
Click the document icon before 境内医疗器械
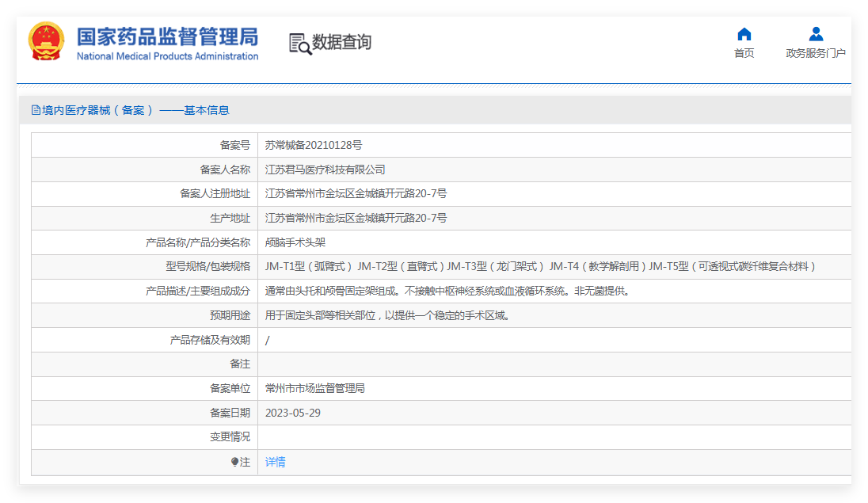tap(36, 110)
